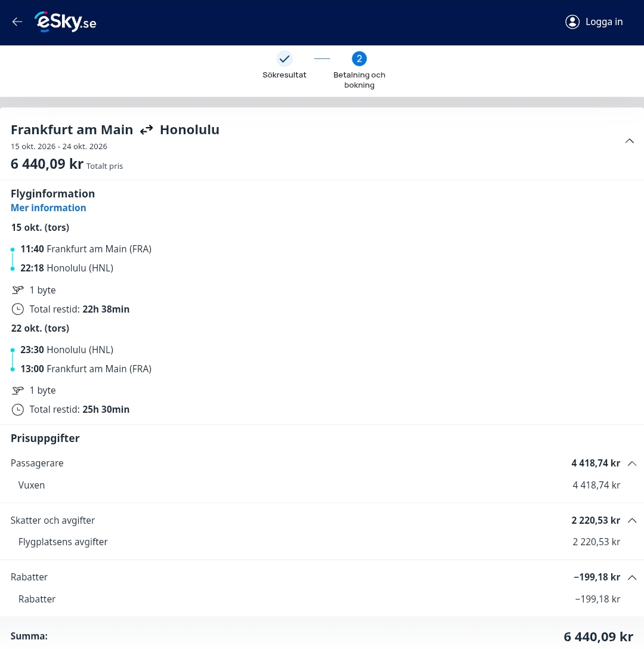Click the Summa amount 6 440,09 kr

[x=599, y=636]
